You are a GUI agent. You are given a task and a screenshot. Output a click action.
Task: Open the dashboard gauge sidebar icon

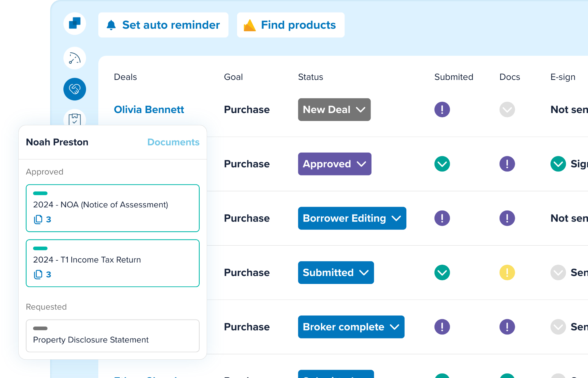click(75, 58)
